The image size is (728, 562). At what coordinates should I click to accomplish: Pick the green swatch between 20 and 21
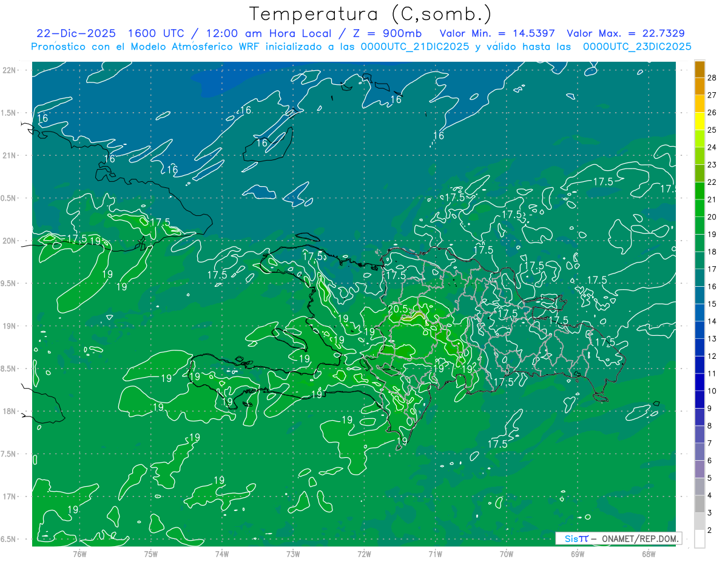(699, 208)
